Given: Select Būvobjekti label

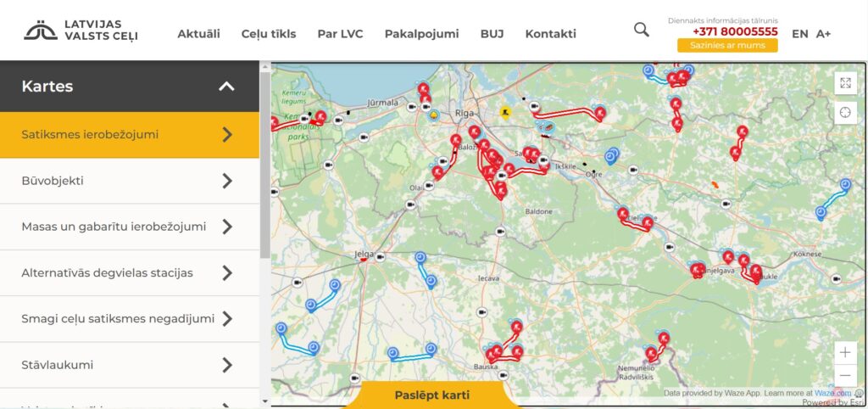Looking at the screenshot, I should coord(53,181).
